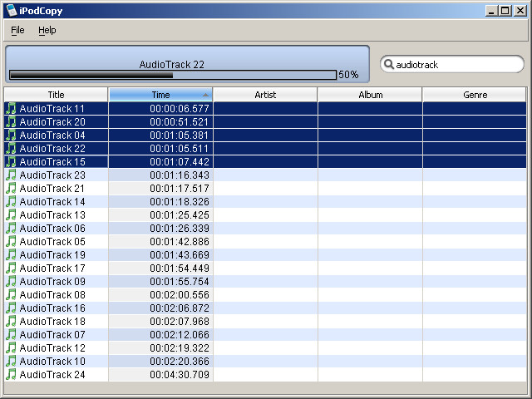
Task: Click the music note icon for AudioTrack 04
Action: [x=11, y=135]
